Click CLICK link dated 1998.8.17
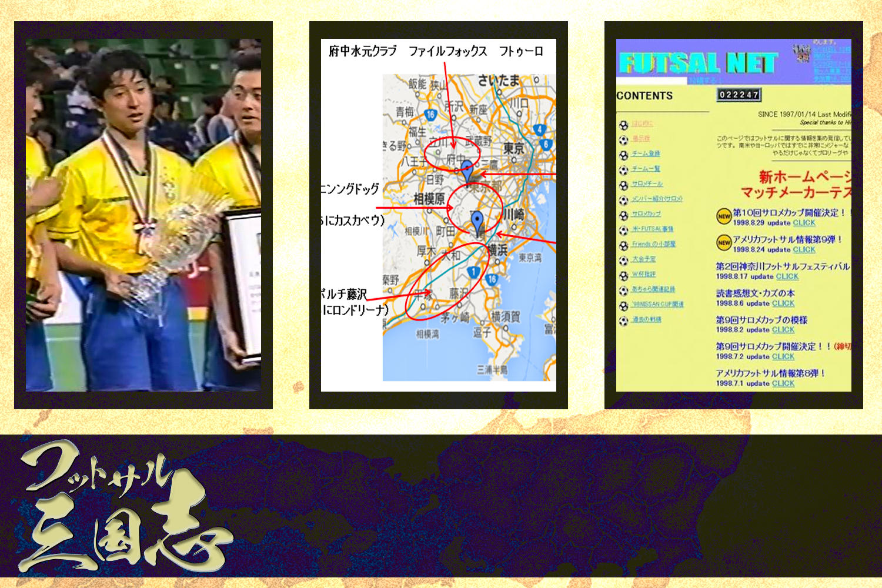The width and height of the screenshot is (882, 588). coord(787,276)
